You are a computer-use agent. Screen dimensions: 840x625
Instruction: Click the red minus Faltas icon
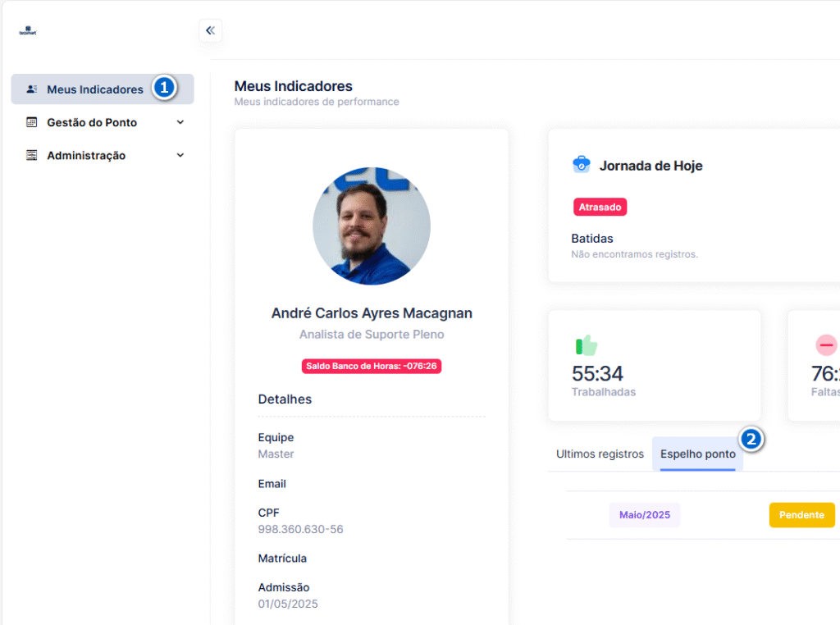pyautogui.click(x=826, y=345)
